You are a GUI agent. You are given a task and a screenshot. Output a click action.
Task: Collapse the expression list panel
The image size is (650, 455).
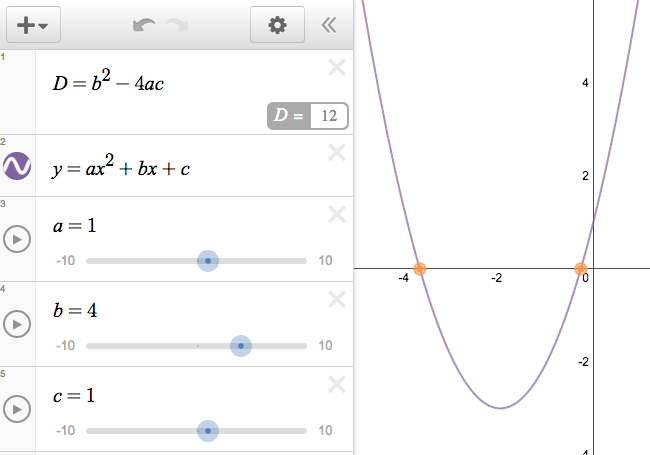click(x=329, y=26)
